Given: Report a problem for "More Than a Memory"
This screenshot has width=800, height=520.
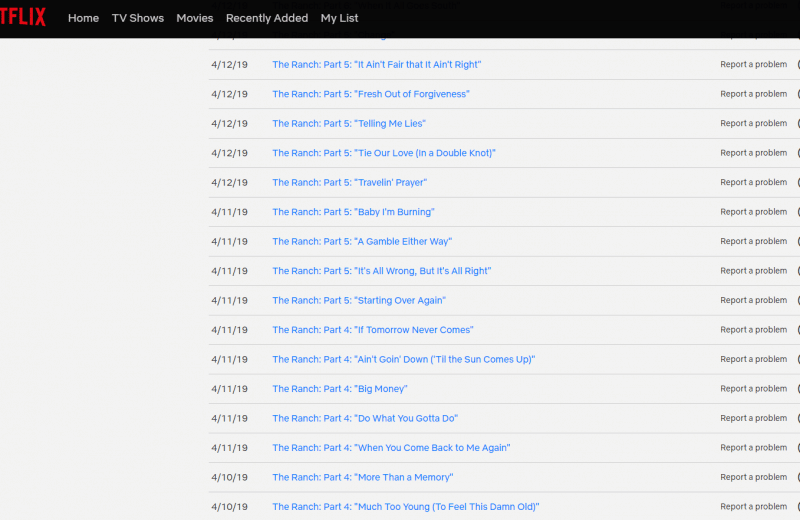Looking at the screenshot, I should click(x=754, y=477).
